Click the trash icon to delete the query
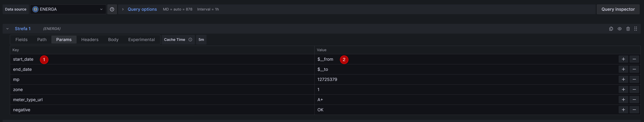644x122 pixels. click(x=628, y=29)
